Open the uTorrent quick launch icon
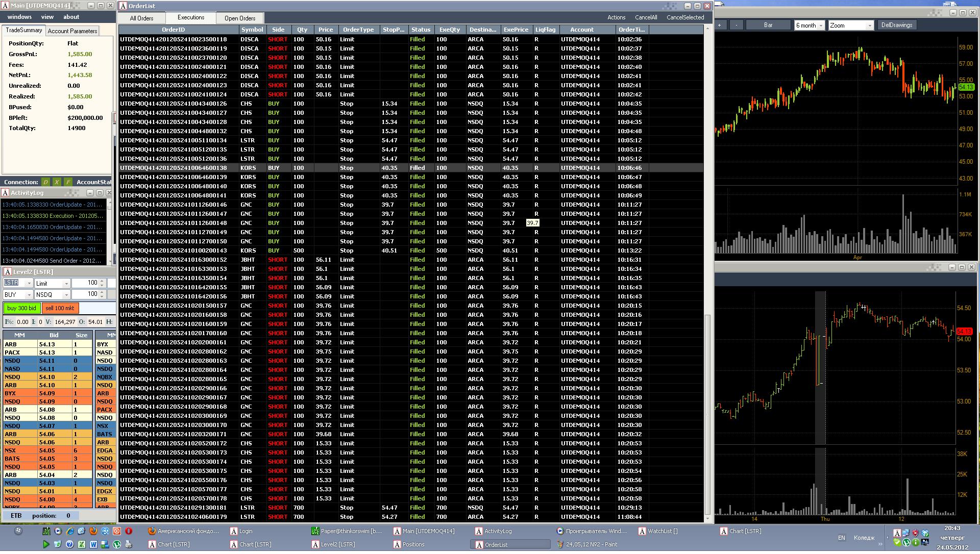Screen dimensions: 980x554 pos(116,544)
